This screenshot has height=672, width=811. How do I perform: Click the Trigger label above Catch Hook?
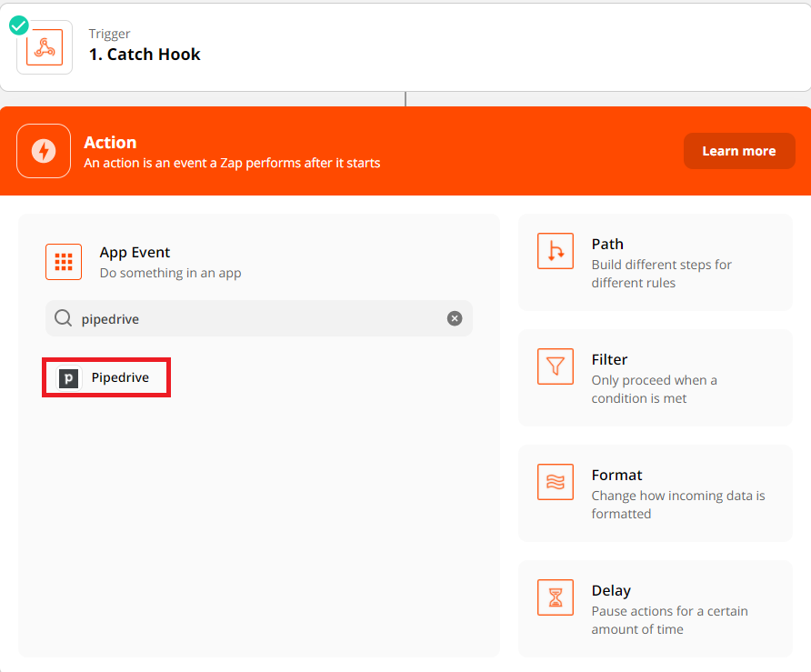pos(109,34)
